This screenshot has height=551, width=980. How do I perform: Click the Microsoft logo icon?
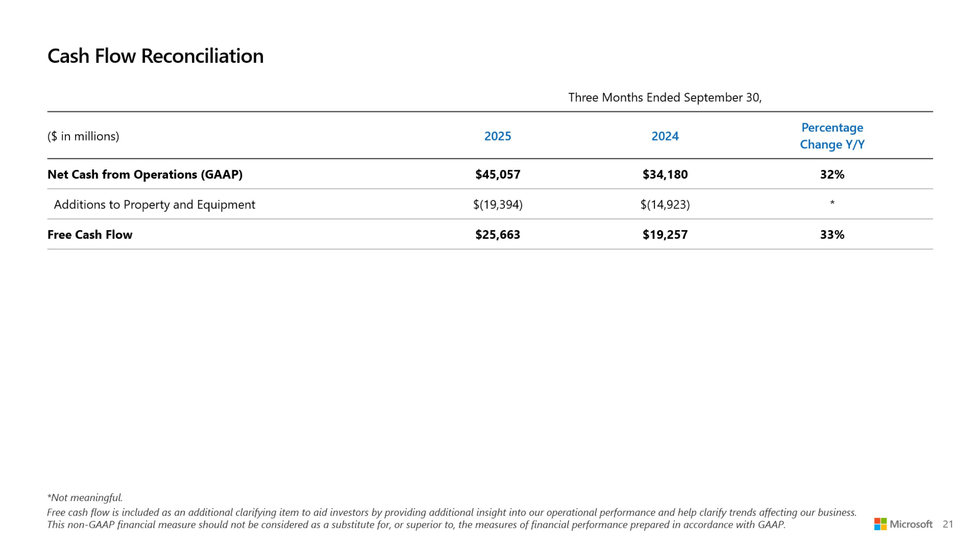[880, 524]
